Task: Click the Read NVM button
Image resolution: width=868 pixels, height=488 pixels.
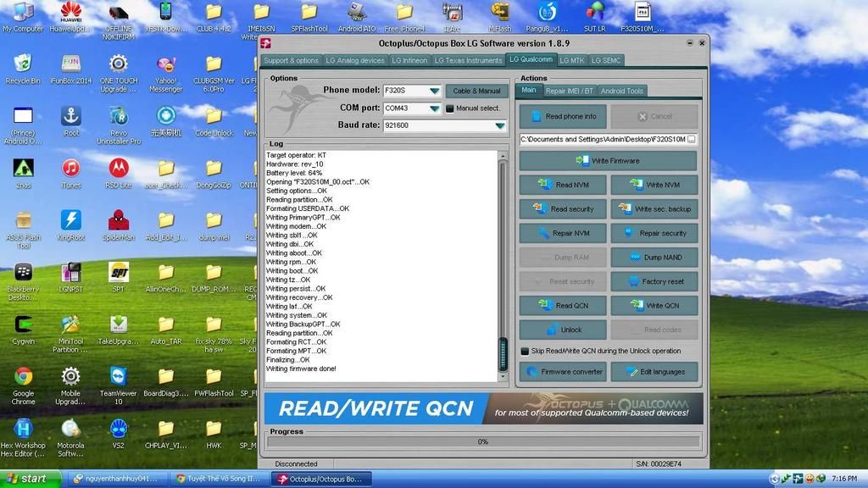Action: [x=563, y=185]
